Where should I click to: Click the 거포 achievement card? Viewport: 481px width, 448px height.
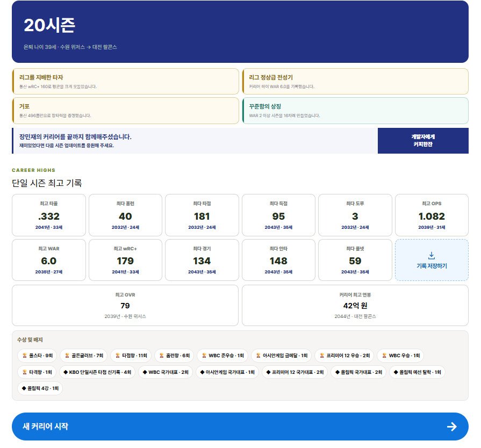pyautogui.click(x=125, y=111)
